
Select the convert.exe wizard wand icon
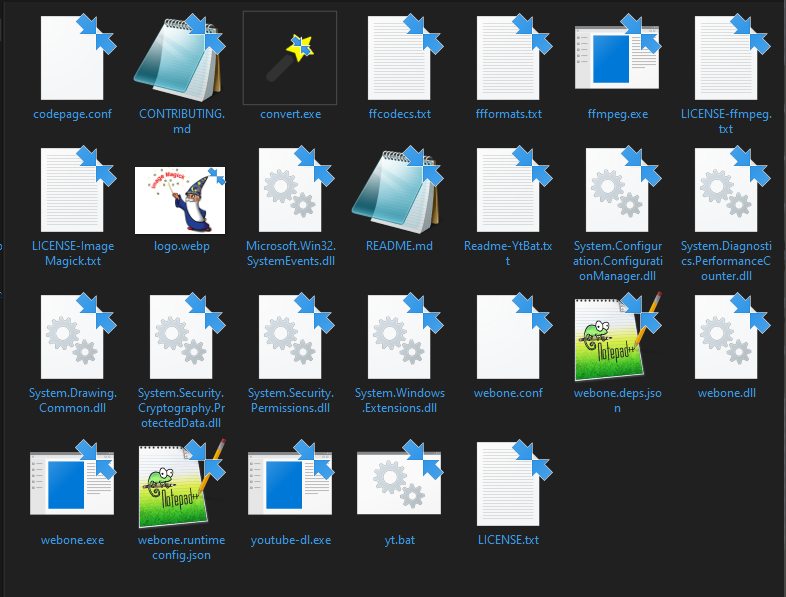tap(290, 58)
